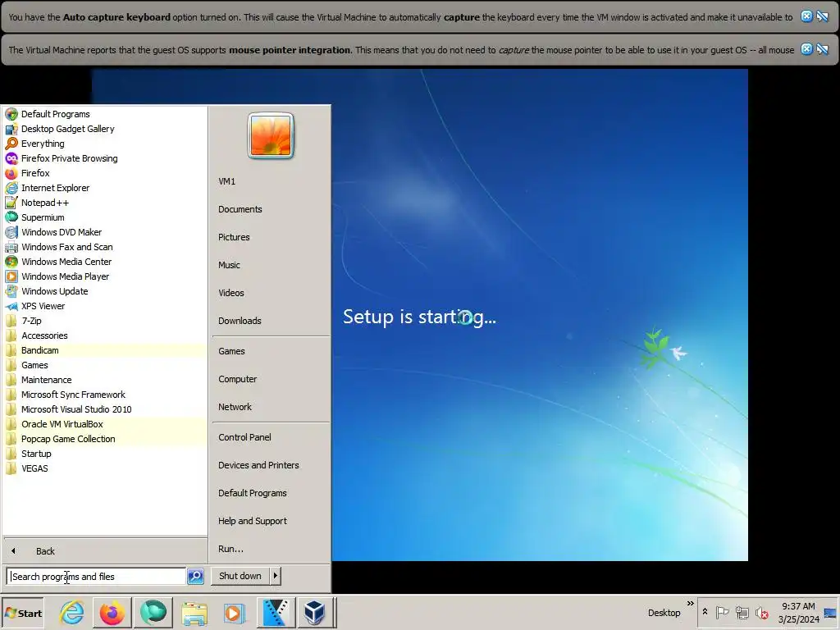Open Help and Support
Screen dimensions: 840x630
[x=269, y=521]
